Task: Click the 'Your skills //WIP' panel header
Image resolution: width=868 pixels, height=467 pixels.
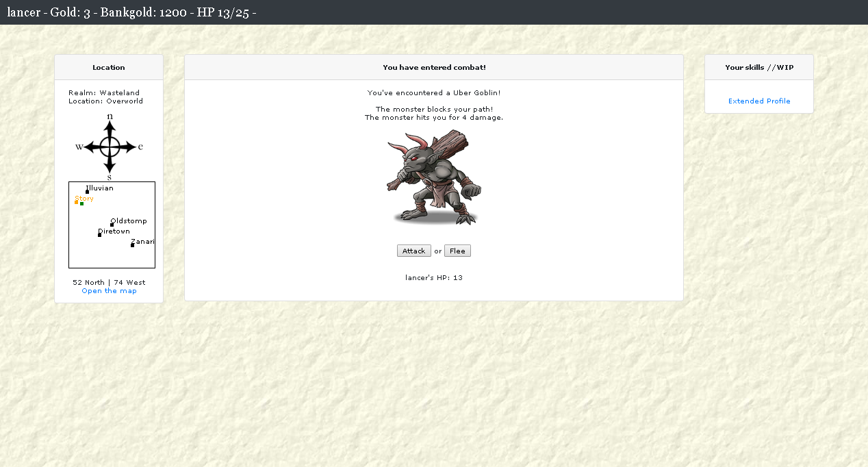Action: tap(759, 67)
